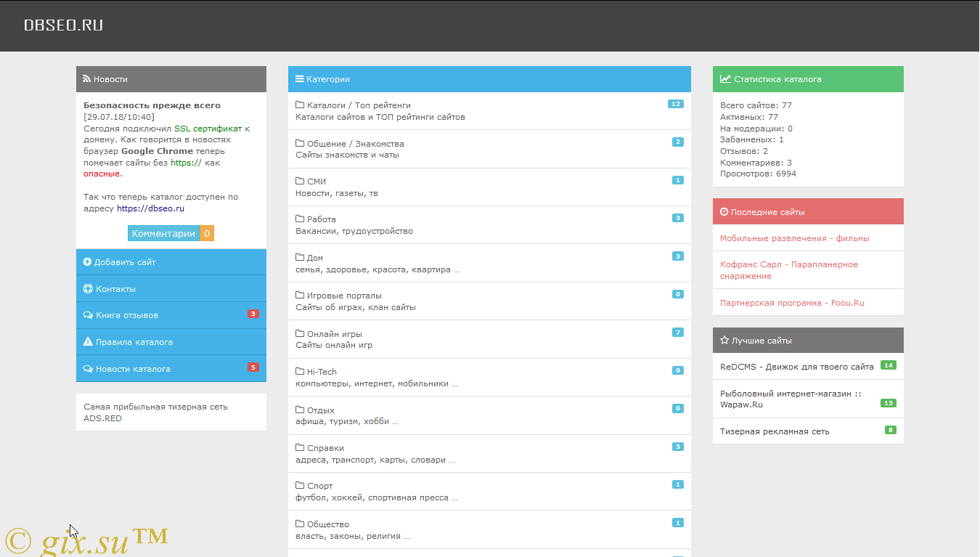The height and width of the screenshot is (557, 980).
Task: Click description власть, законы, религия
Action: click(353, 536)
